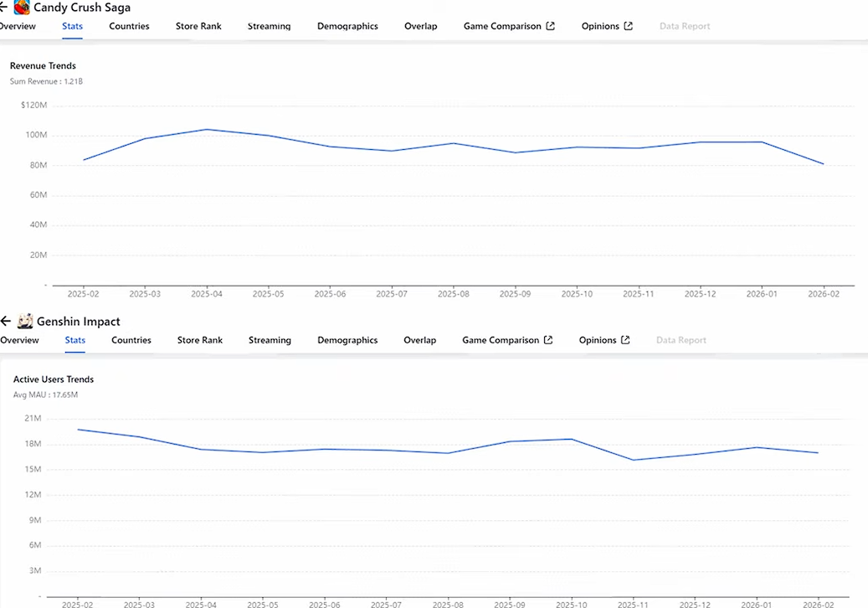Click Data Report tab under Genshin Impact
The width and height of the screenshot is (868, 608).
[681, 340]
